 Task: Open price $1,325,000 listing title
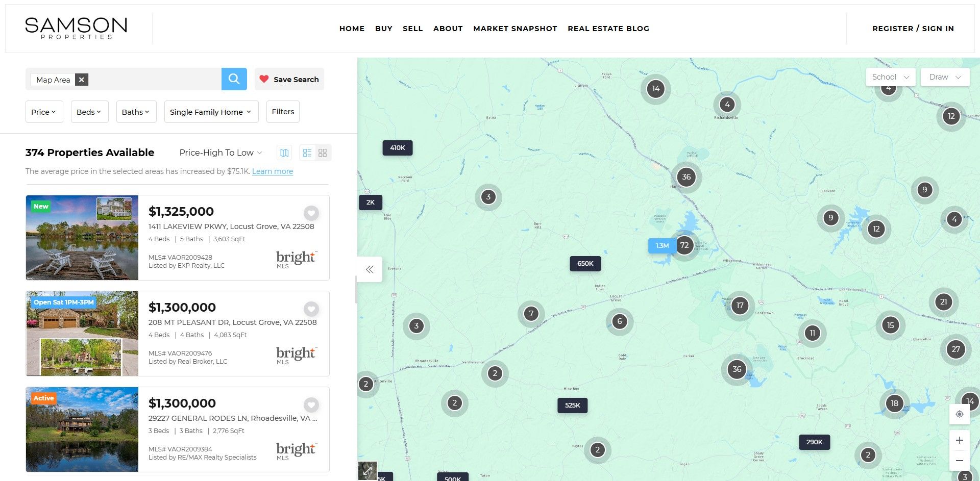pos(181,212)
